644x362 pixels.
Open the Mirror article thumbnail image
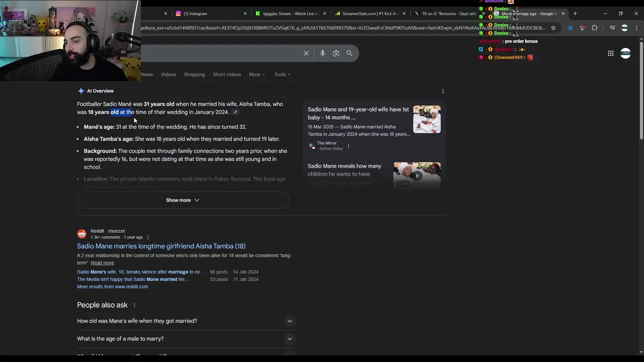427,119
